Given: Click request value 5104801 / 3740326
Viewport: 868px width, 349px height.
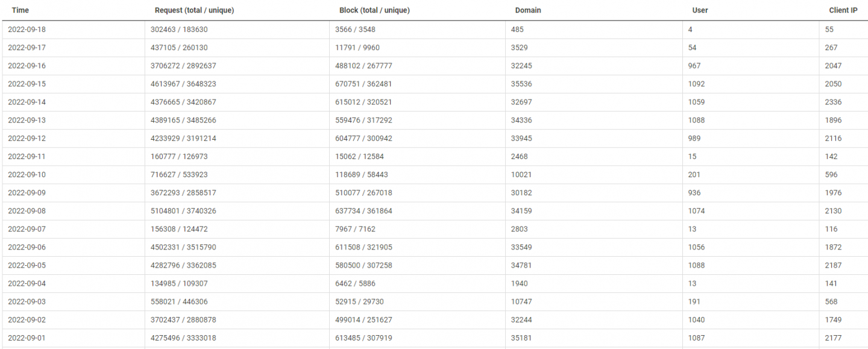Looking at the screenshot, I should pos(183,211).
